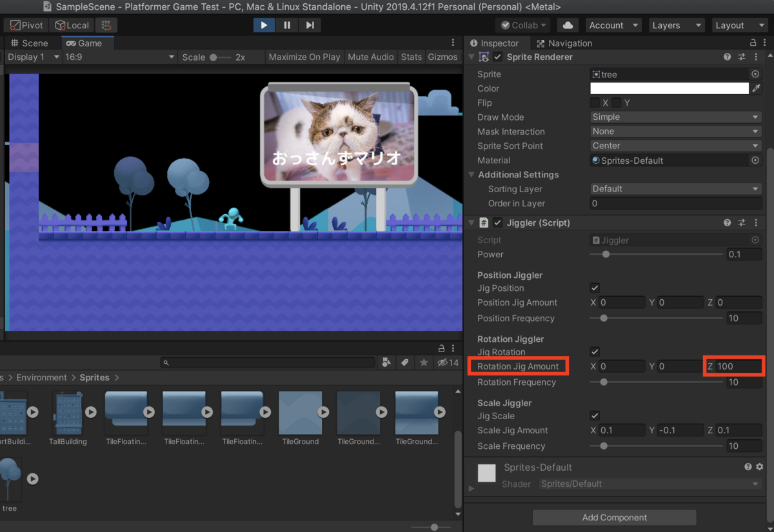The image size is (774, 532).
Task: Adjust the Position Frequency slider
Action: tap(657, 318)
